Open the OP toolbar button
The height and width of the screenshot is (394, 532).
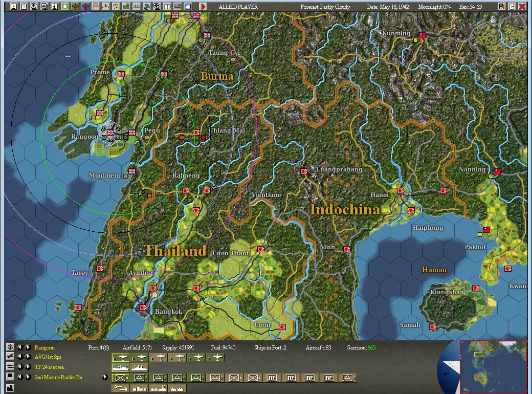(167, 6)
